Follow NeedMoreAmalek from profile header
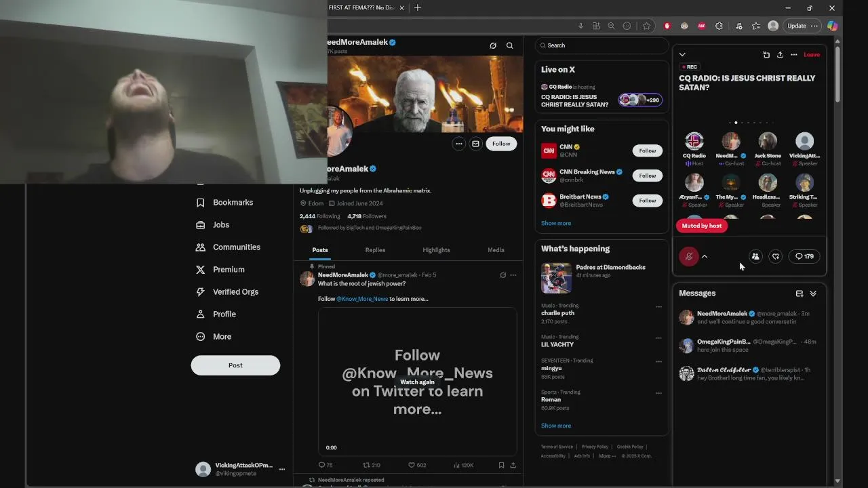This screenshot has width=868, height=488. (501, 144)
